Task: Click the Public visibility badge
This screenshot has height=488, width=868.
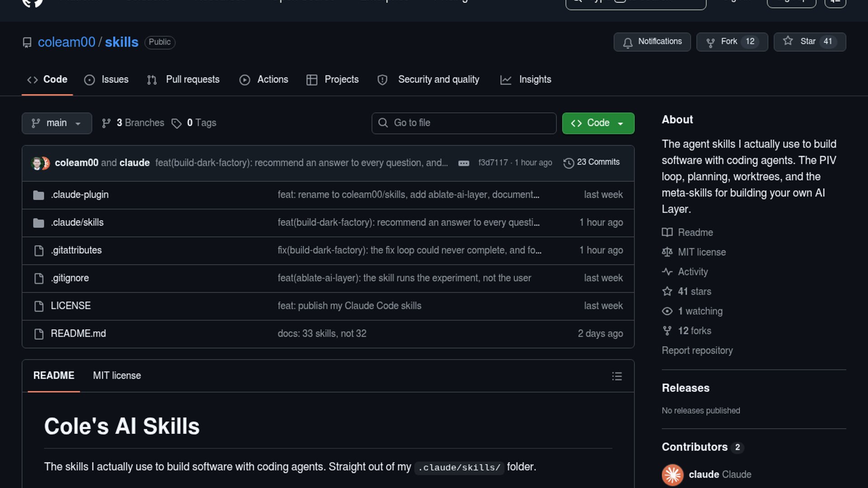Action: [160, 42]
